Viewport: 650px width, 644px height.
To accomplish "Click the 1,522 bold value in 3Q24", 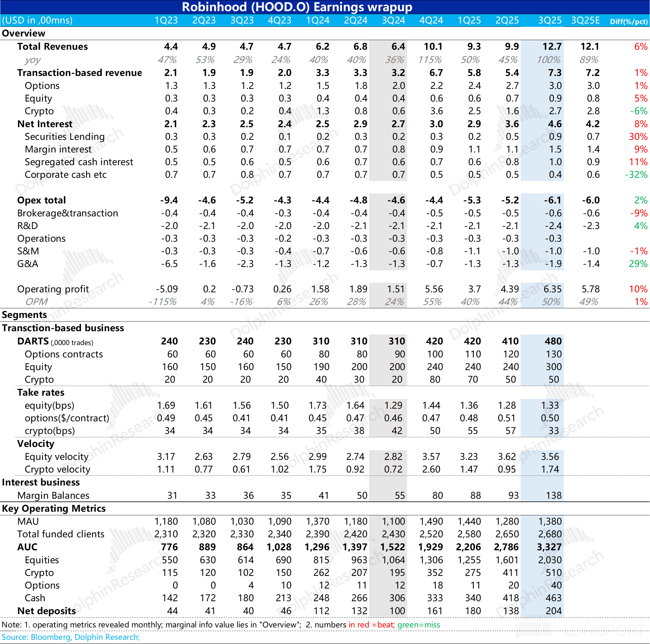I will [392, 547].
